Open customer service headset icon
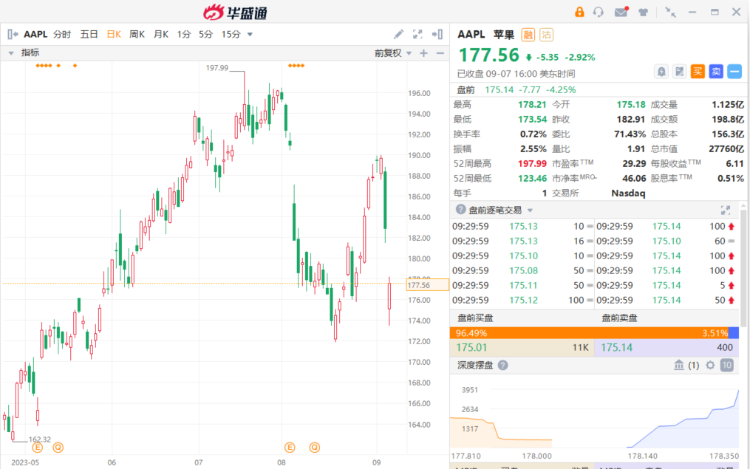 click(x=600, y=12)
